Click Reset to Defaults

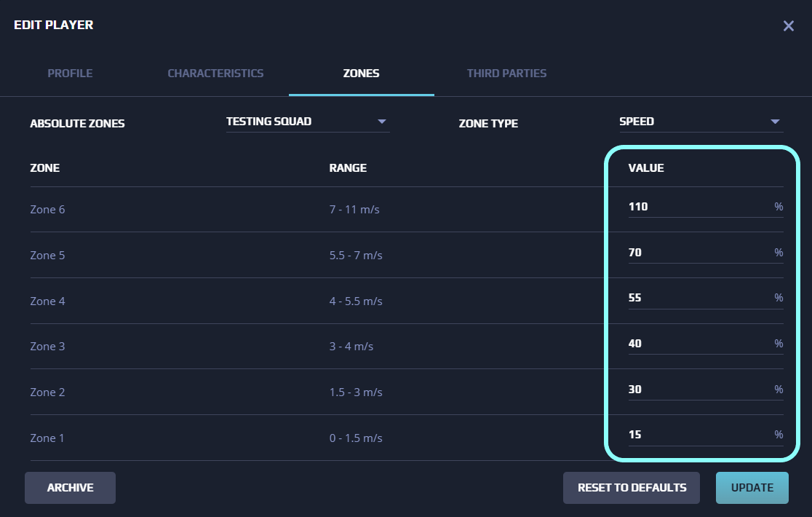pos(632,487)
